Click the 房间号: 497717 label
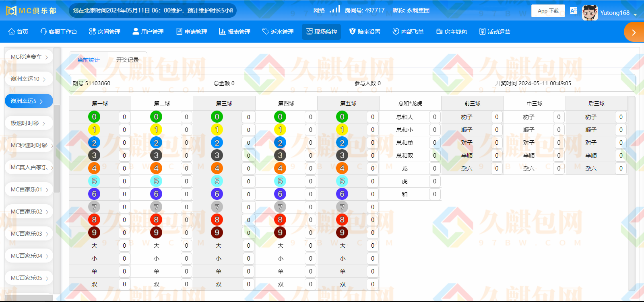This screenshot has width=644, height=302. point(365,10)
